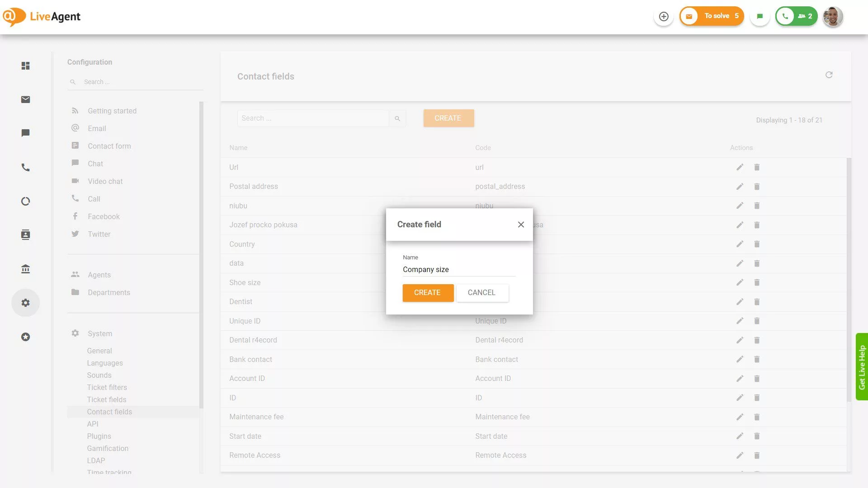
Task: Select the settings gear icon in sidebar
Action: [x=25, y=302]
